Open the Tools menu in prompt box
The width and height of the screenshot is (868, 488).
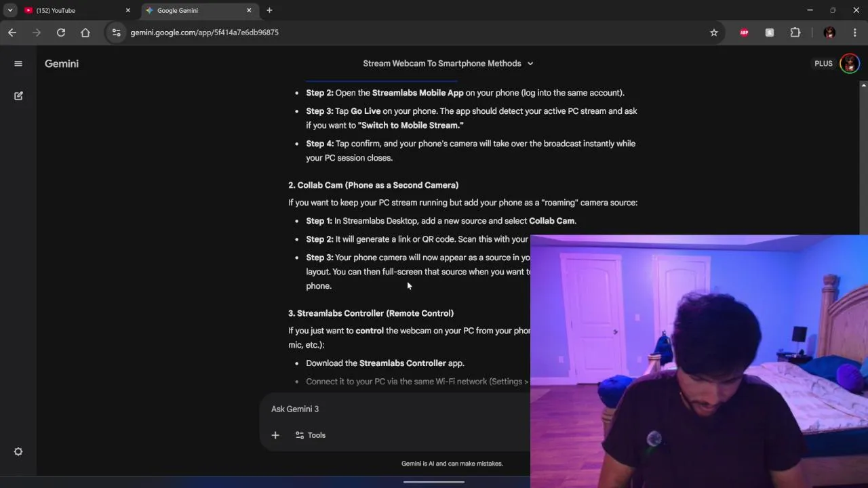coord(311,435)
